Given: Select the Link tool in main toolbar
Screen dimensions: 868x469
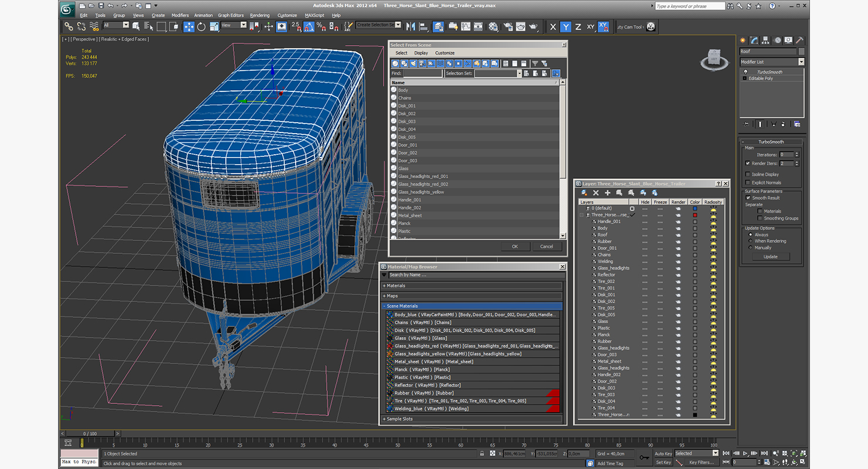Looking at the screenshot, I should point(69,26).
